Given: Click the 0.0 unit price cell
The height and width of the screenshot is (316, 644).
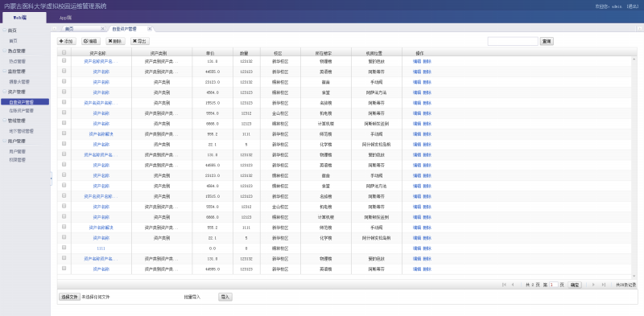Looking at the screenshot, I should (213, 248).
